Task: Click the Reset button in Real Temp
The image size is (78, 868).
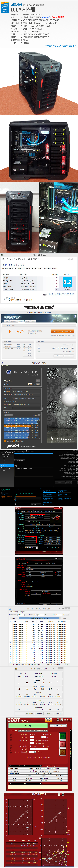Action: [49, 713]
